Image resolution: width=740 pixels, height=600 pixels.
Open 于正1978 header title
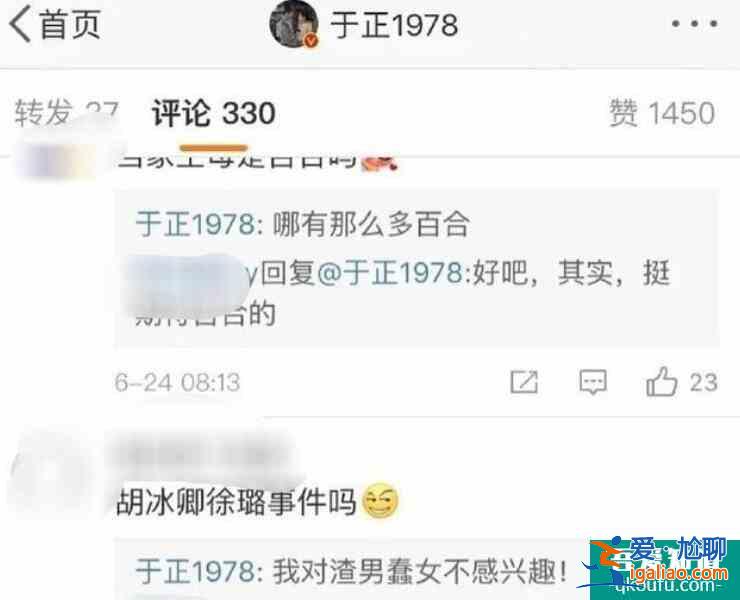pyautogui.click(x=394, y=25)
